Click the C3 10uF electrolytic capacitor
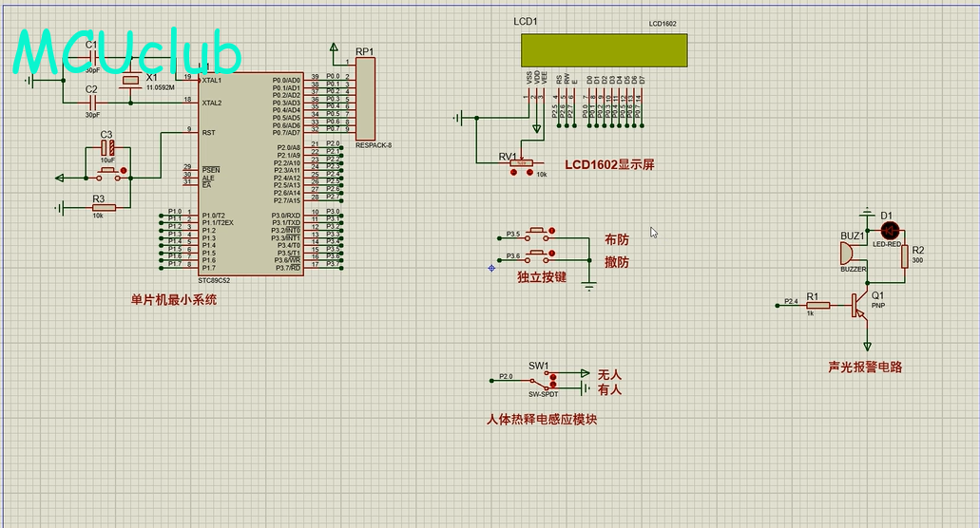The height and width of the screenshot is (528, 980). (x=107, y=149)
